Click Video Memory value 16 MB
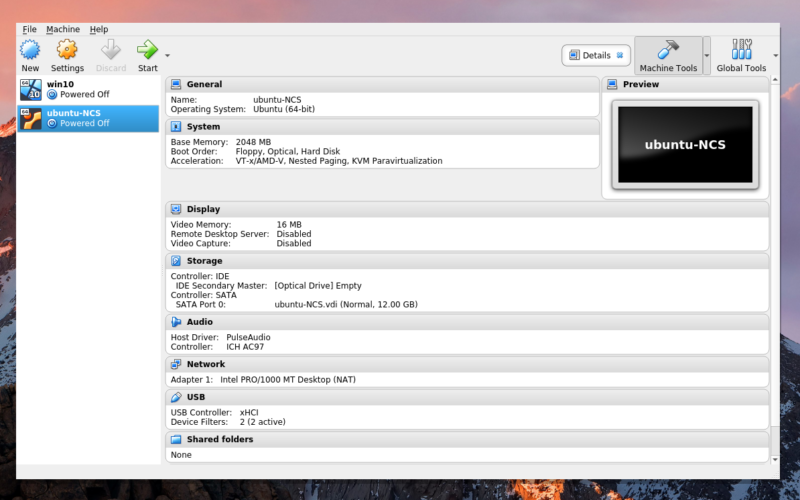 [289, 224]
